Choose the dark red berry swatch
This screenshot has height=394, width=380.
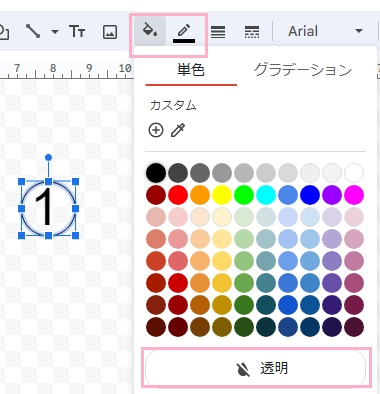pyautogui.click(x=156, y=195)
